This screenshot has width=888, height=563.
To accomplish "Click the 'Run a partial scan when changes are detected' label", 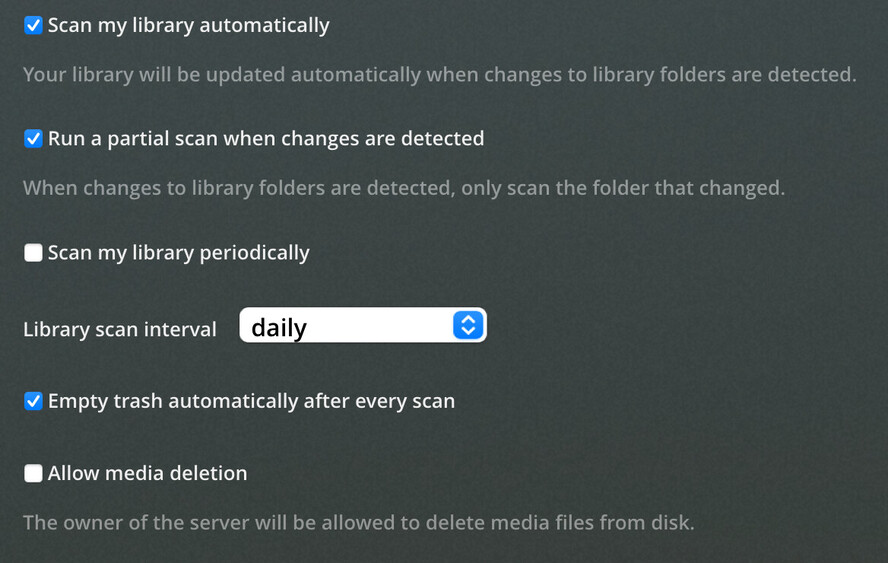I will click(266, 138).
